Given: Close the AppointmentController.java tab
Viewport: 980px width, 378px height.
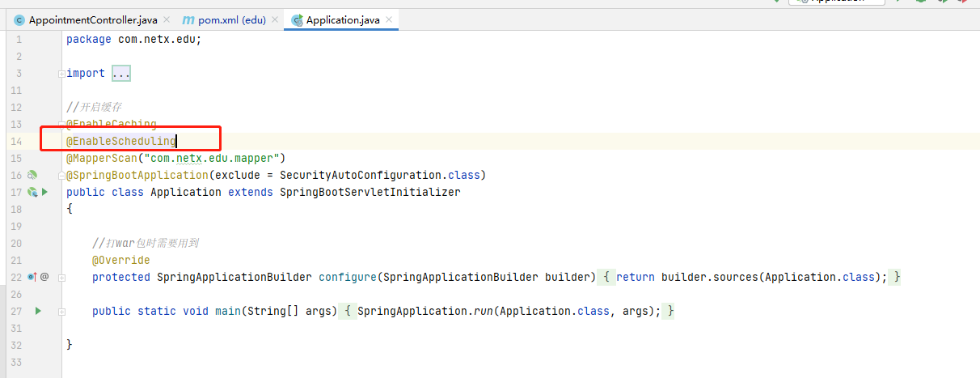Looking at the screenshot, I should point(167,20).
